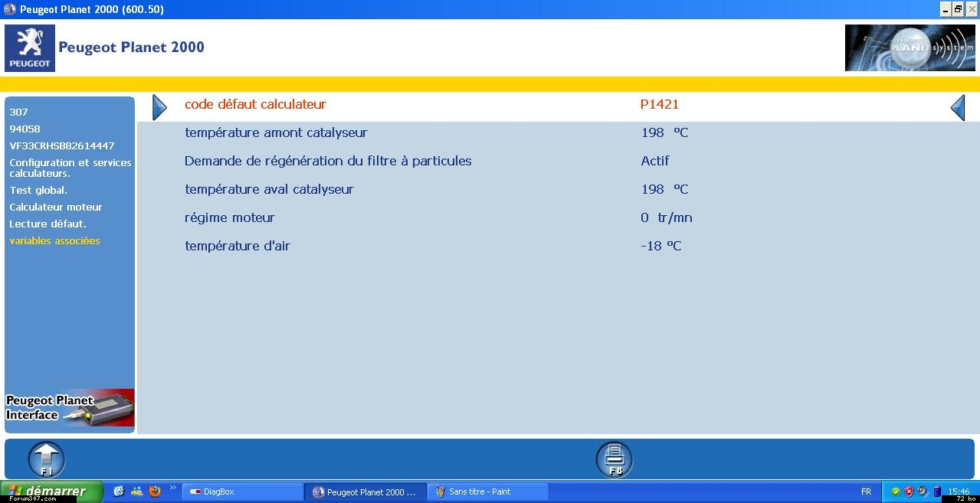Image resolution: width=980 pixels, height=503 pixels.
Task: Select 94058 in the left sidebar
Action: pyautogui.click(x=25, y=129)
